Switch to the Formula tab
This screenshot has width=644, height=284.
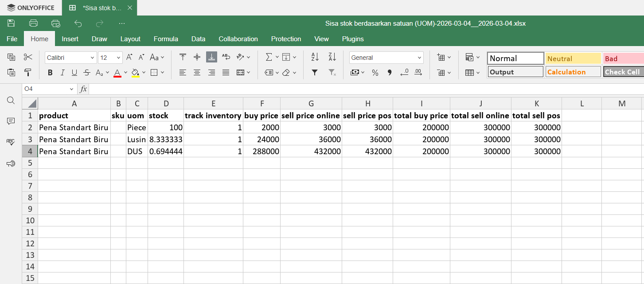(166, 39)
